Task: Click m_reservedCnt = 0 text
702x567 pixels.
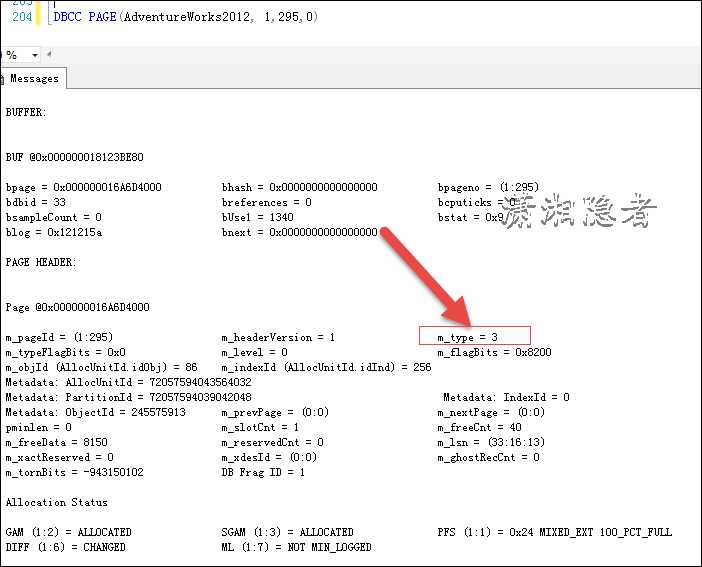Action: [272, 442]
